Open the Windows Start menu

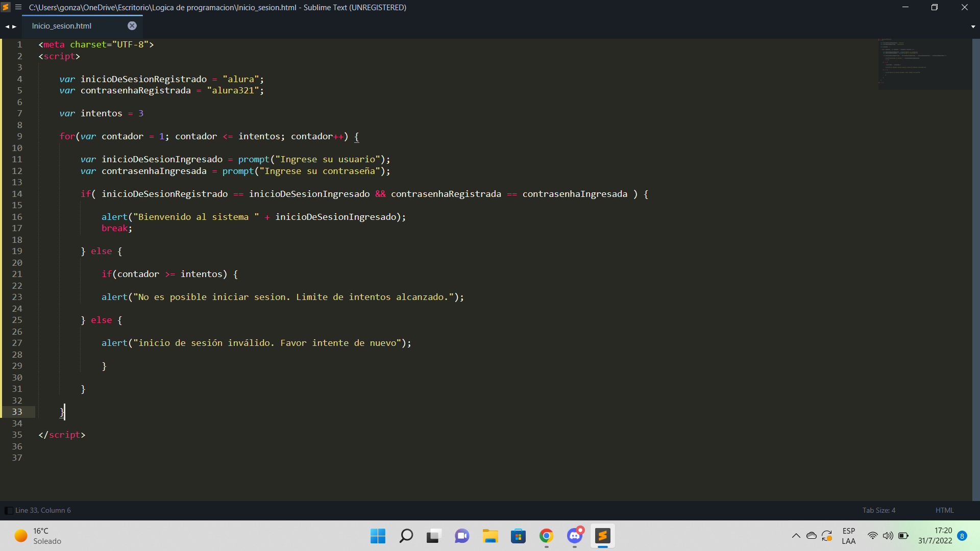click(x=378, y=536)
